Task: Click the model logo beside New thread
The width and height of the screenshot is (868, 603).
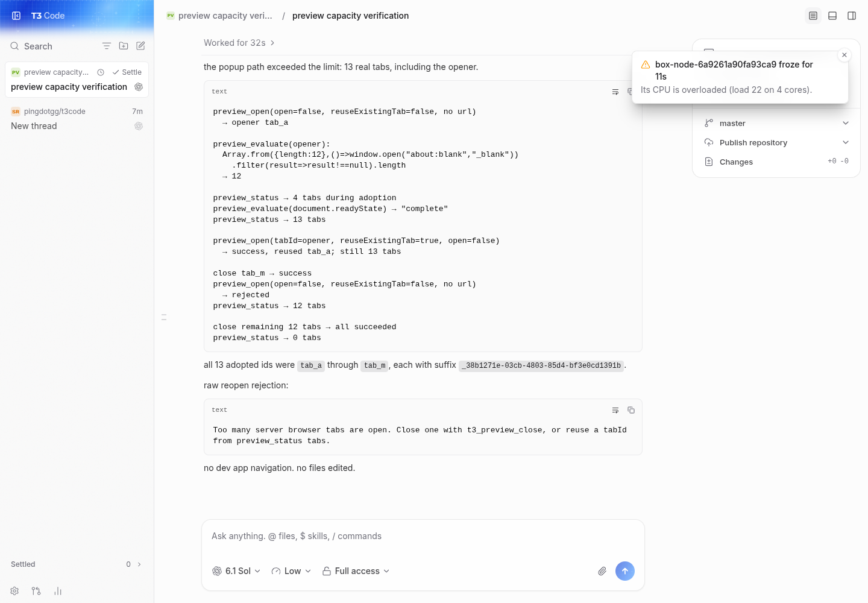Action: [x=139, y=126]
